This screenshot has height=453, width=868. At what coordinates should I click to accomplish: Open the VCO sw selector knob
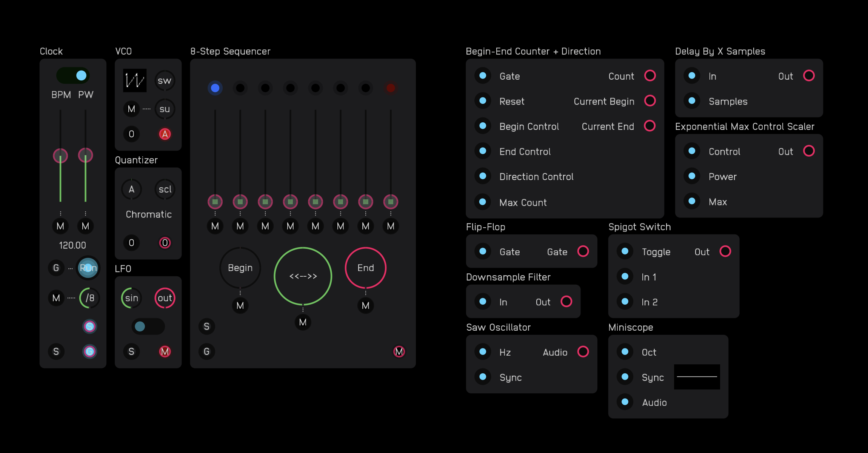click(x=165, y=80)
